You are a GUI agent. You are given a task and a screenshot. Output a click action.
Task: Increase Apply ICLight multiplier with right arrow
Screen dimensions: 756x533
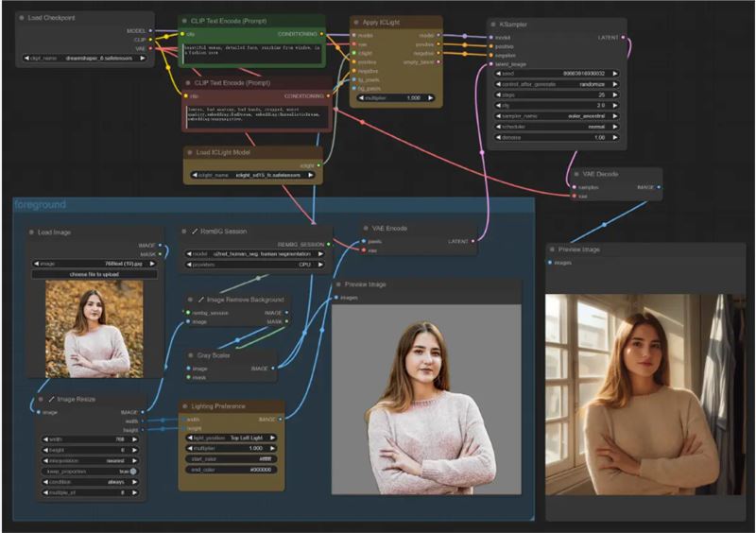click(x=431, y=97)
